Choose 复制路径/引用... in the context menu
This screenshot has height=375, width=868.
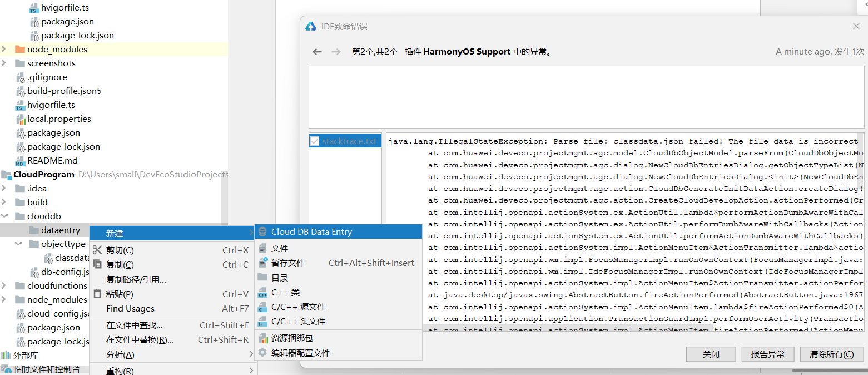[x=172, y=279]
